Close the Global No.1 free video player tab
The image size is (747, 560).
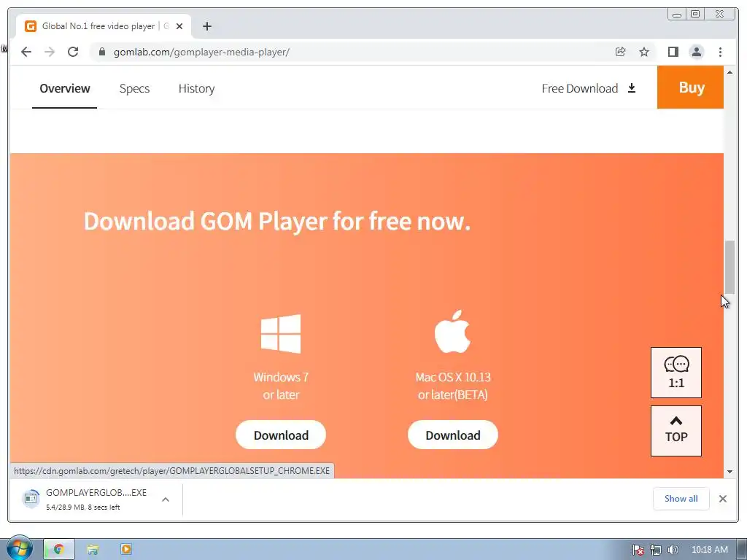(179, 26)
